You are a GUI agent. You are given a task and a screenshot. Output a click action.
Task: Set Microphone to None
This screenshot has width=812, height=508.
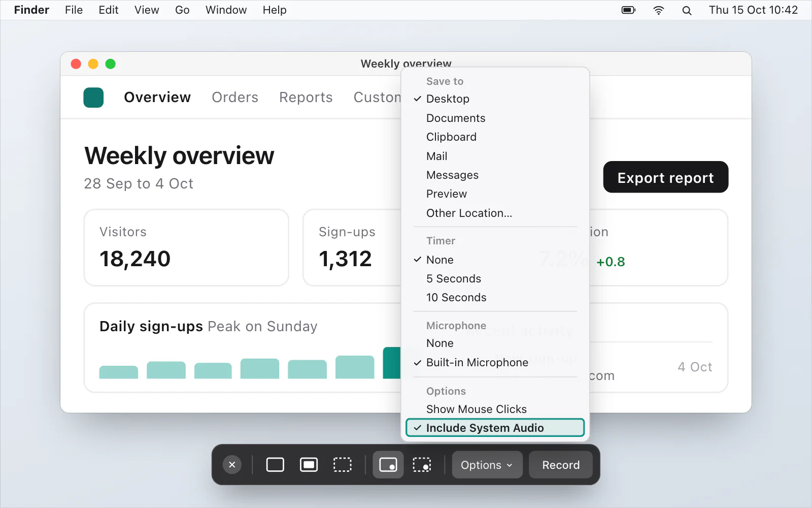coord(495,343)
